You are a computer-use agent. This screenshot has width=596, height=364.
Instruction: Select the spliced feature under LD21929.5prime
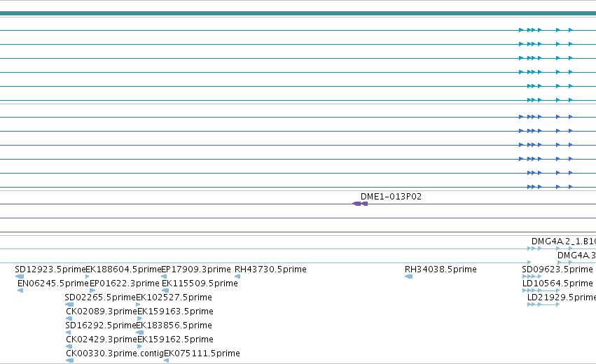coord(543,304)
